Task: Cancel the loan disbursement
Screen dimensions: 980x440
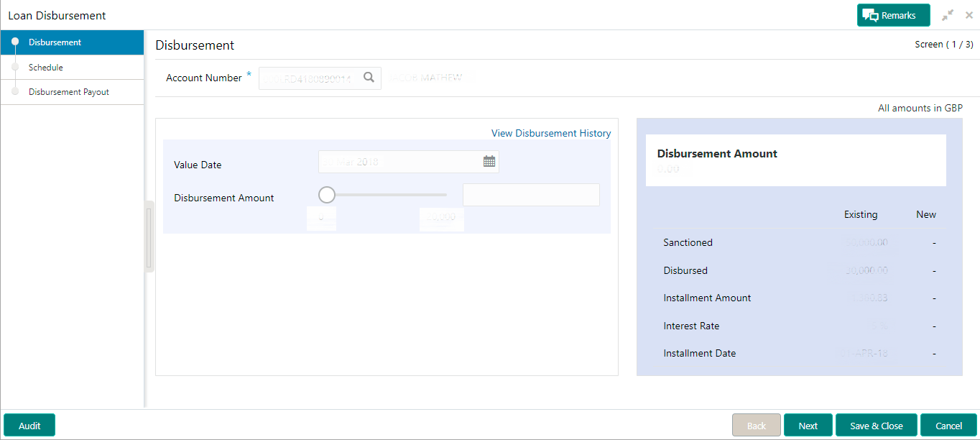Action: [948, 426]
